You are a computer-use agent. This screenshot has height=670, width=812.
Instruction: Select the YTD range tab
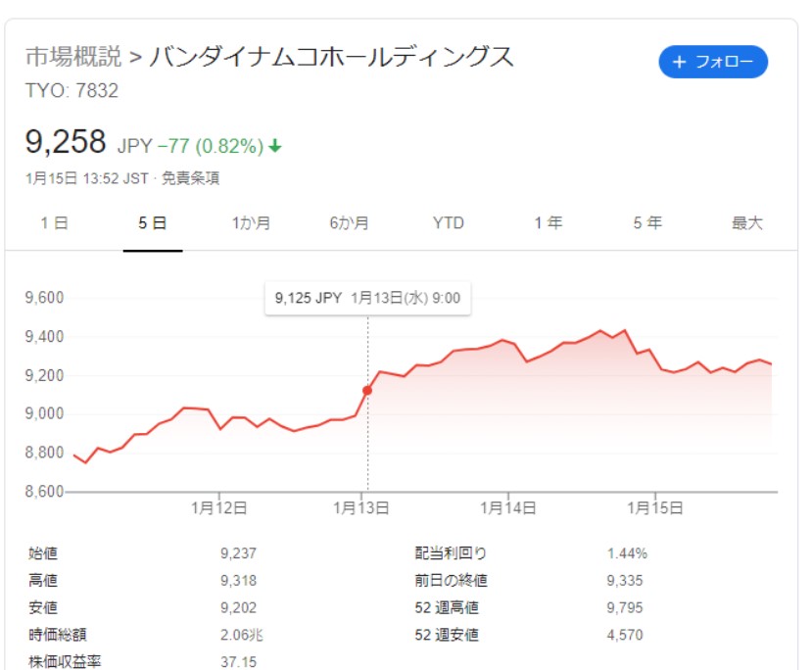pos(449,223)
